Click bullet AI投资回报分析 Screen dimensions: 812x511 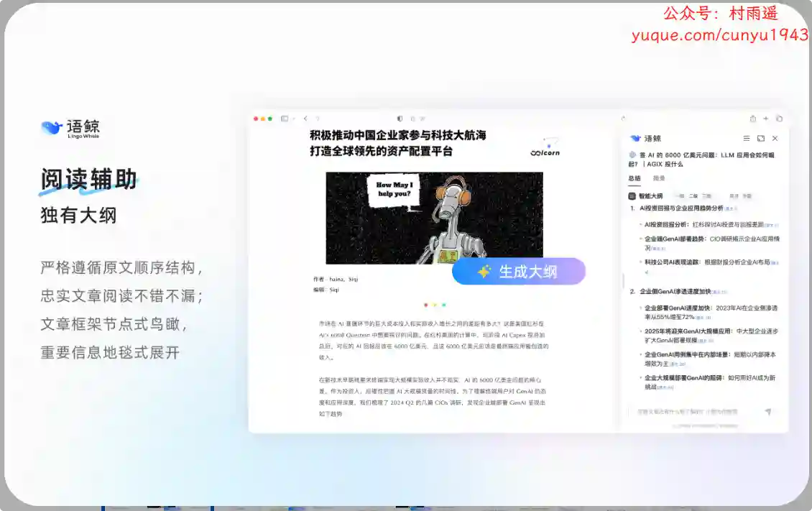(x=667, y=225)
